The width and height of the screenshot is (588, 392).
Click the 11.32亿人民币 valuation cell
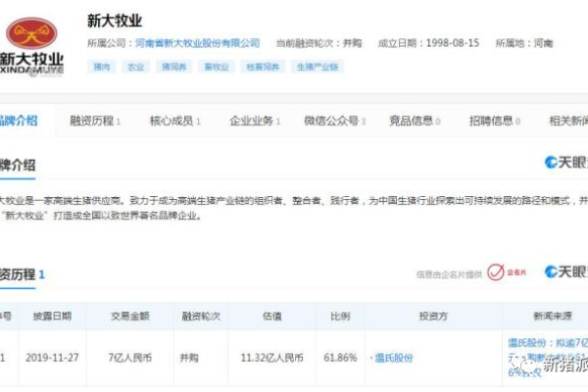click(x=271, y=358)
